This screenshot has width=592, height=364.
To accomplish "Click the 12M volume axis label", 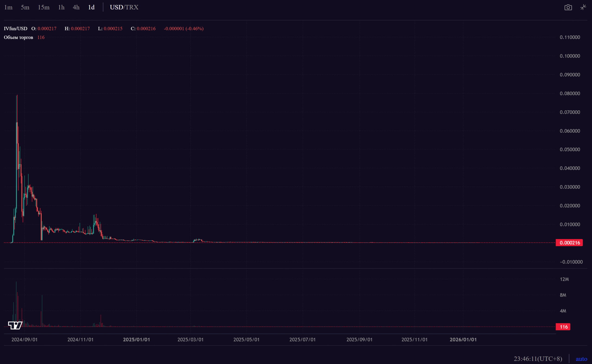I will (564, 279).
